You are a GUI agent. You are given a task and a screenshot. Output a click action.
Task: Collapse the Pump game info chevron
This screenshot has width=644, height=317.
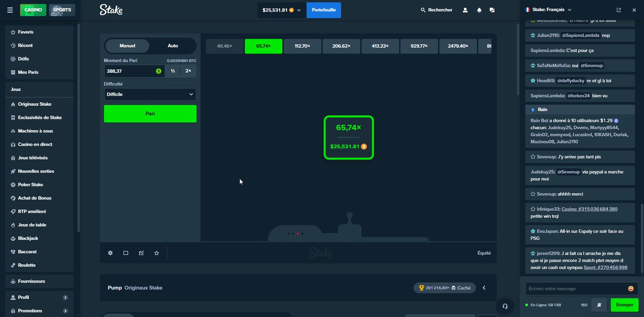click(484, 288)
